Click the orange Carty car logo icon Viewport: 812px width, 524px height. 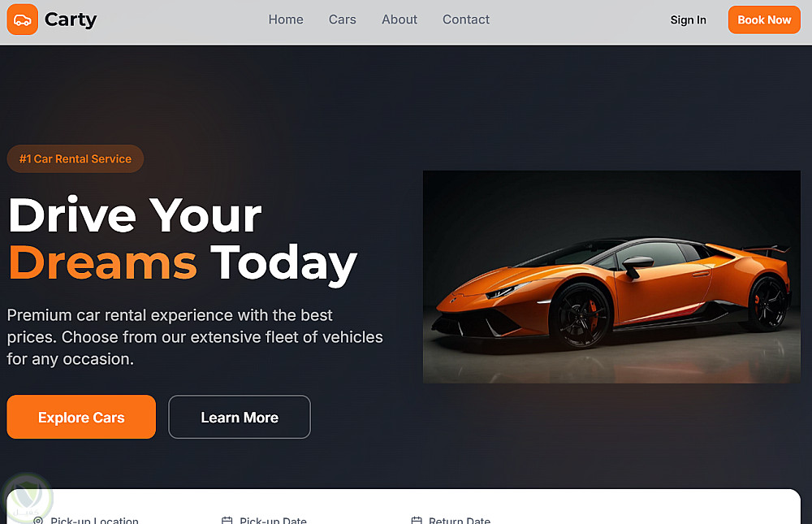click(x=22, y=19)
